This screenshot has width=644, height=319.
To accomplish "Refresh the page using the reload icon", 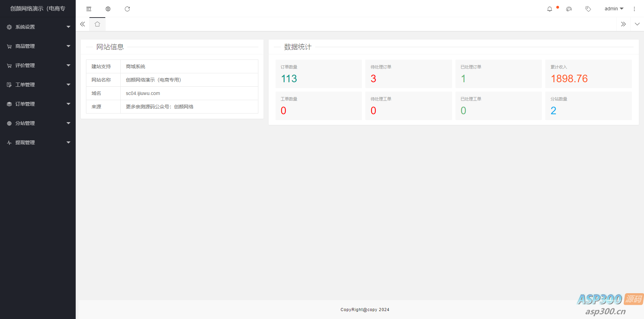I will coord(127,9).
